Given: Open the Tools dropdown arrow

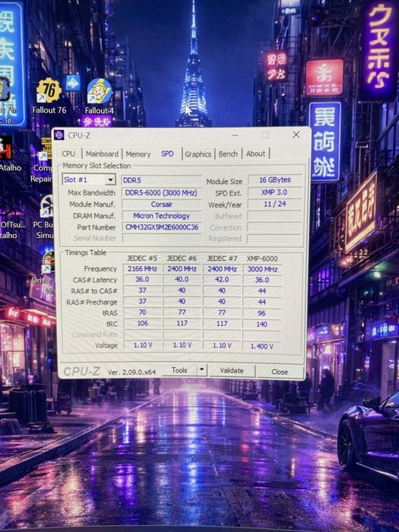Looking at the screenshot, I should [x=202, y=370].
